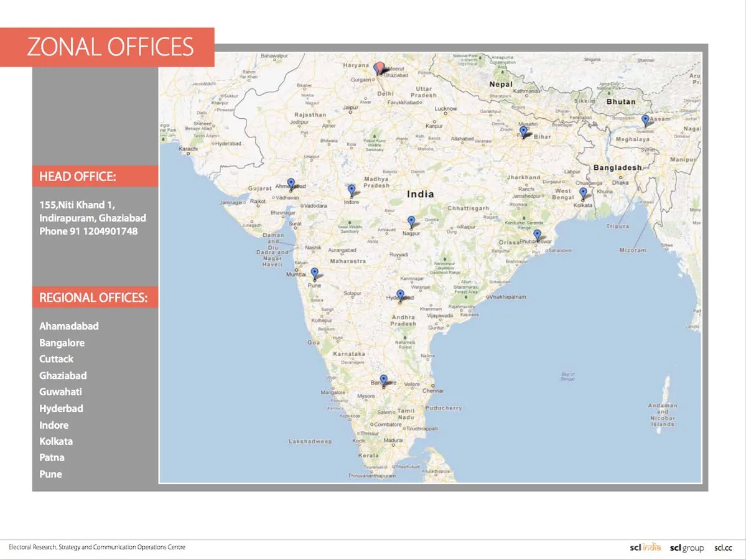Click the Solapur label on the map
Image resolution: width=746 pixels, height=560 pixels.
point(352,294)
